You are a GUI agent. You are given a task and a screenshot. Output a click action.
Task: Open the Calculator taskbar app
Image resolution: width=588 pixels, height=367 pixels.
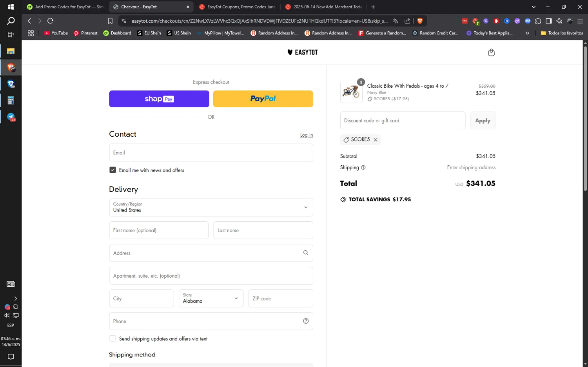click(x=11, y=101)
